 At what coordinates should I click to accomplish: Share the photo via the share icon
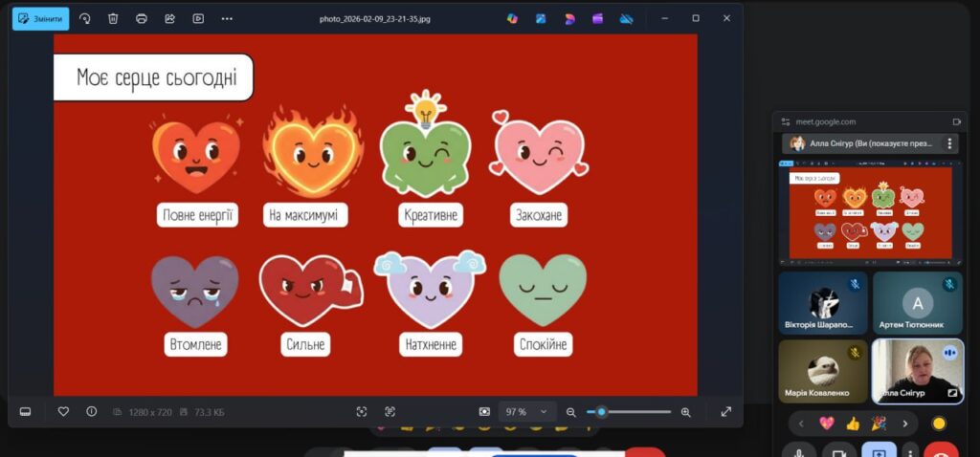coord(170,18)
